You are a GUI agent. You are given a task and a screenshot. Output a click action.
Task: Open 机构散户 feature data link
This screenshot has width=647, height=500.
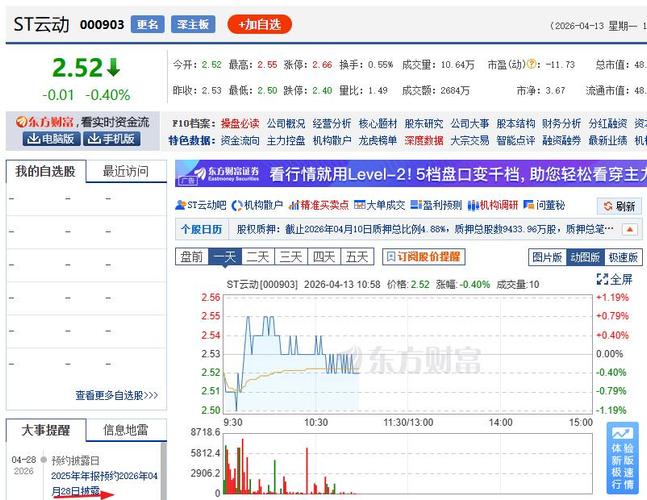[332, 141]
